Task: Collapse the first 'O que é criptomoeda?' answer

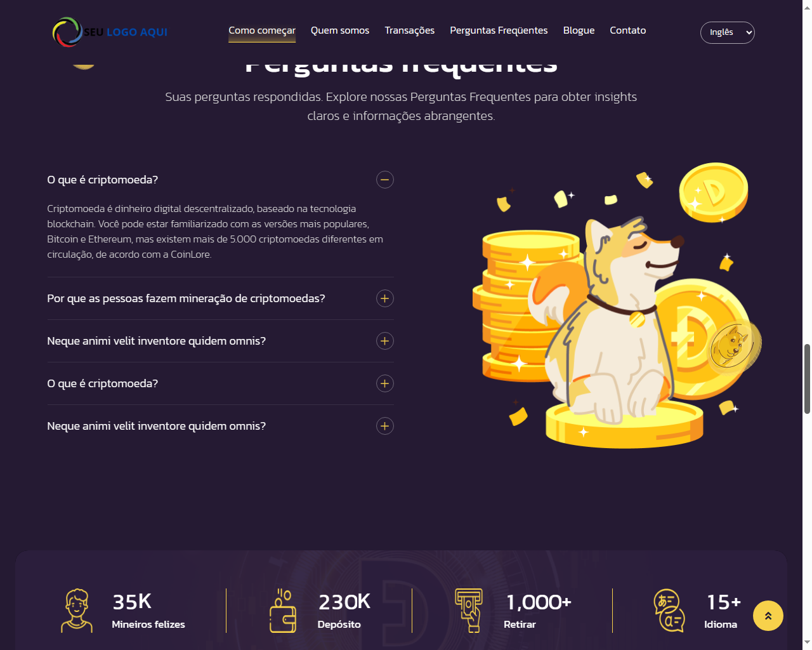Action: [x=384, y=180]
